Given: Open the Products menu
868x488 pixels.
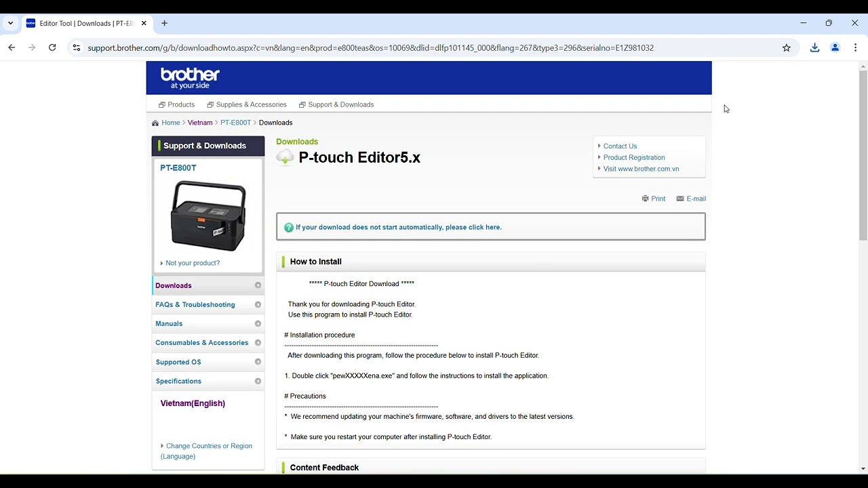Looking at the screenshot, I should 176,104.
